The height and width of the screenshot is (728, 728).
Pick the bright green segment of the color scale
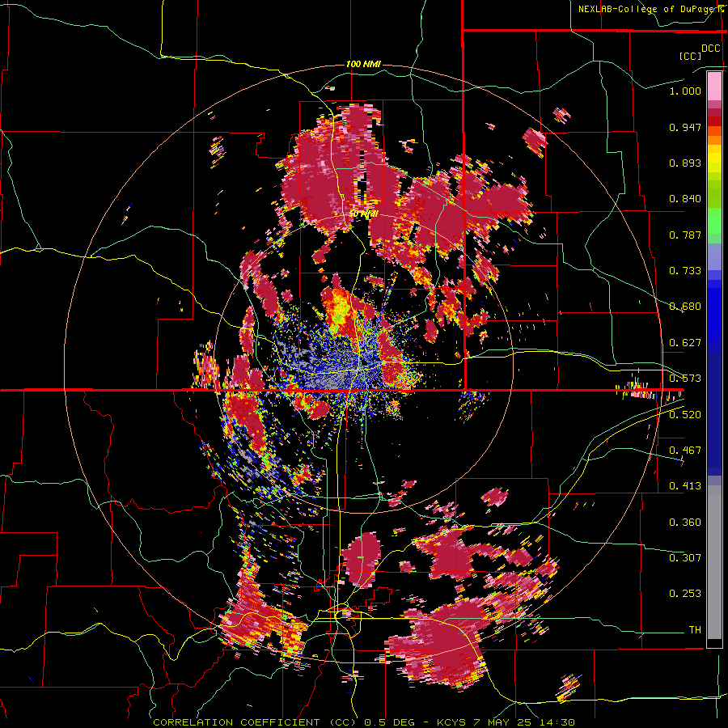click(x=714, y=221)
